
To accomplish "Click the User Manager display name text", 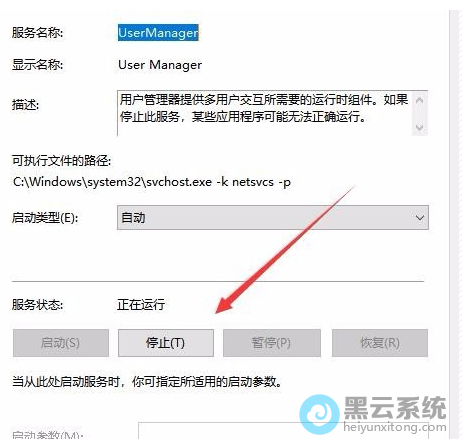I will [x=160, y=65].
